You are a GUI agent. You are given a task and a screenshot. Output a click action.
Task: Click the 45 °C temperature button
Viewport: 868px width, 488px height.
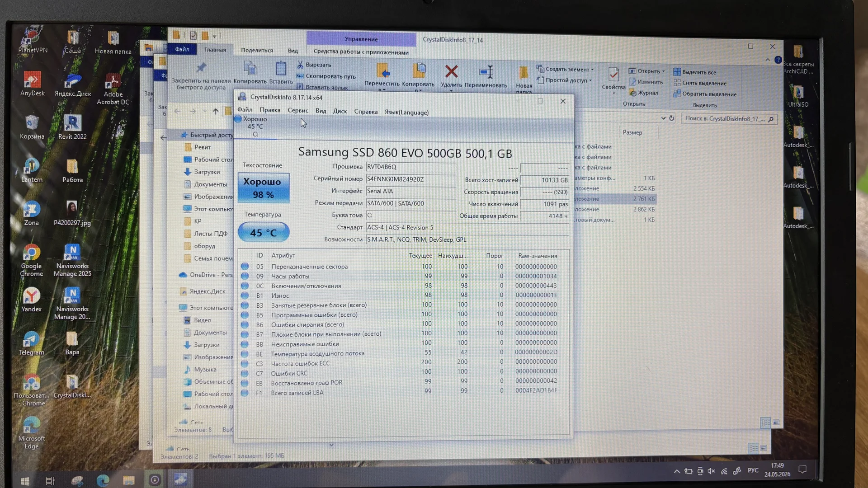pyautogui.click(x=264, y=232)
